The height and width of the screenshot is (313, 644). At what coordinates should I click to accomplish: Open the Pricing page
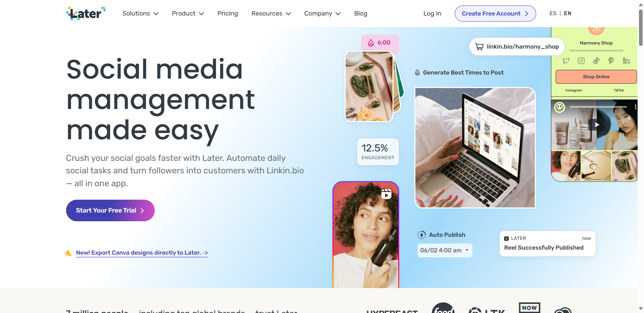click(x=228, y=13)
